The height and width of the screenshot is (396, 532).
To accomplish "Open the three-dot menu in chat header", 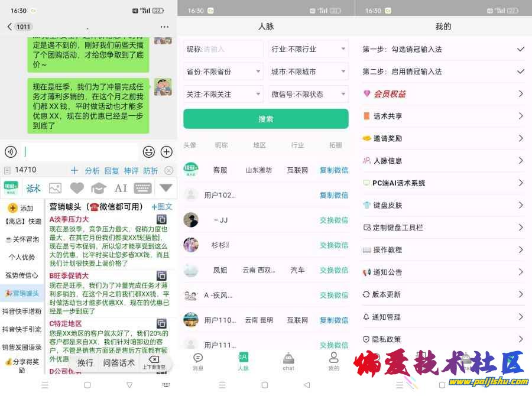I will click(x=164, y=27).
